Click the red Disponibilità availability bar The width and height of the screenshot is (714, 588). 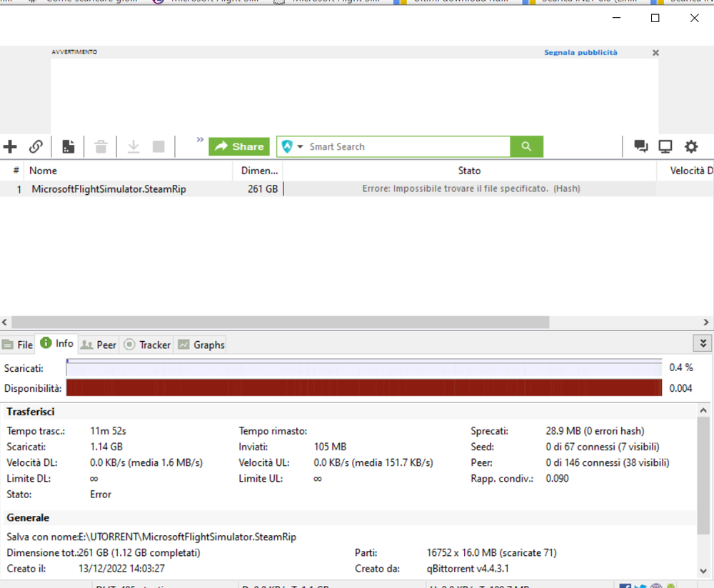[x=364, y=387]
